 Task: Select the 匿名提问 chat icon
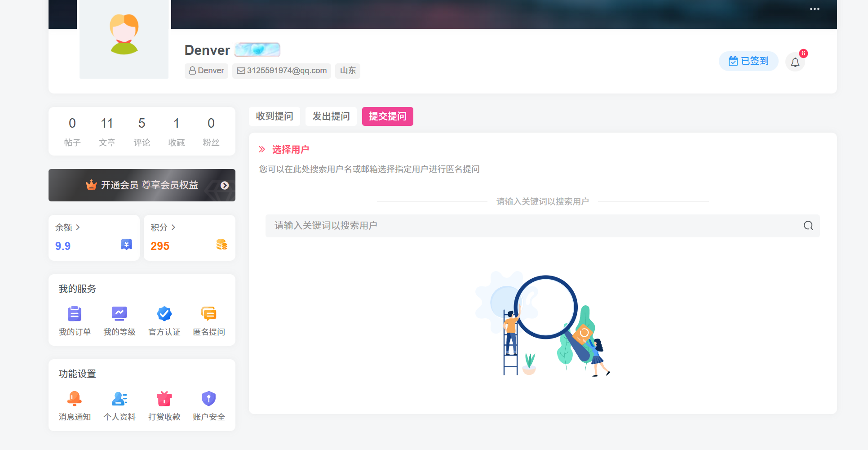208,314
